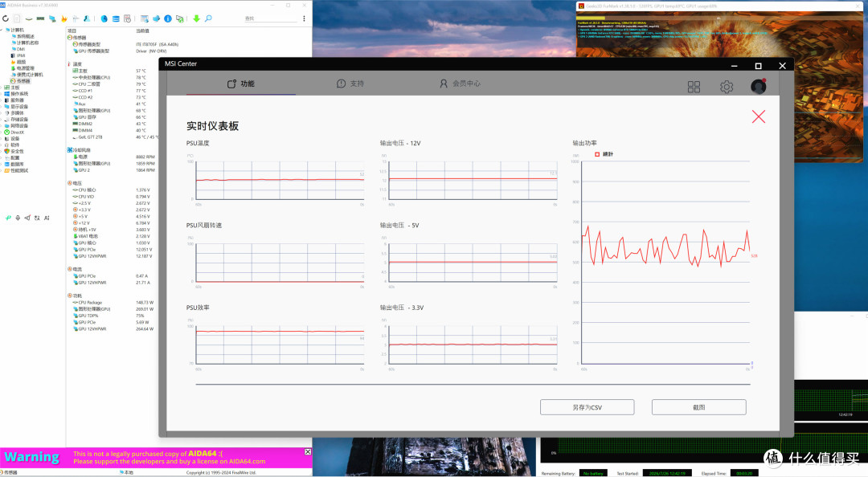Click the blue info icon in AIDA64 toolbar
The height and width of the screenshot is (477, 868).
pyautogui.click(x=168, y=18)
